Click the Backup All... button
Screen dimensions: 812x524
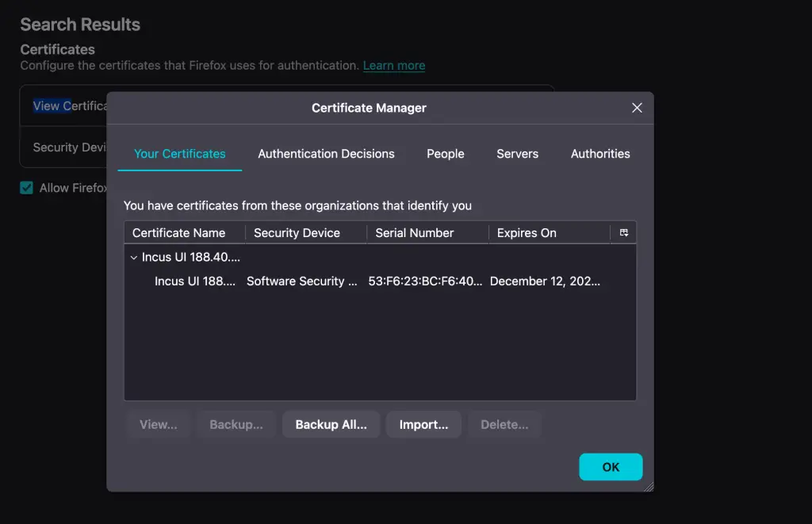(331, 424)
